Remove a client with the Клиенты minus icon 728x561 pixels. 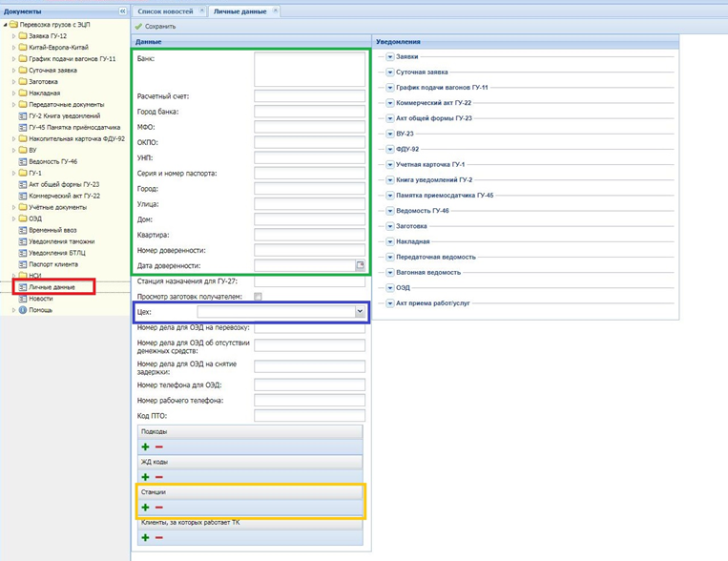coord(159,538)
